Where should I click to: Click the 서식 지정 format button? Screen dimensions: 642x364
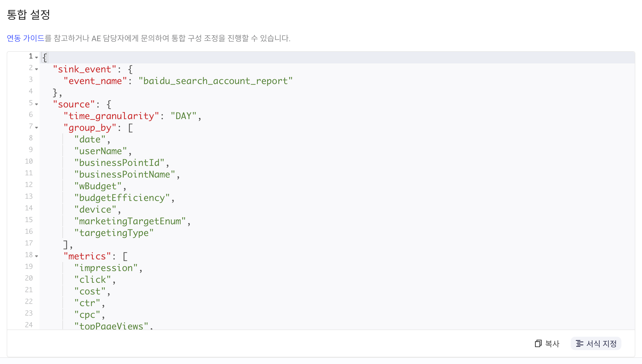596,344
